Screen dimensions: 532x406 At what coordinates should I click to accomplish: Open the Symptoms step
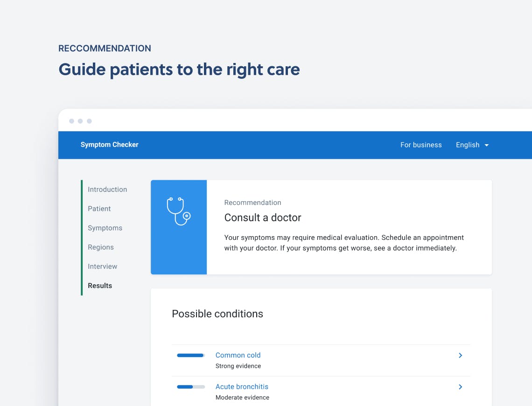click(105, 228)
